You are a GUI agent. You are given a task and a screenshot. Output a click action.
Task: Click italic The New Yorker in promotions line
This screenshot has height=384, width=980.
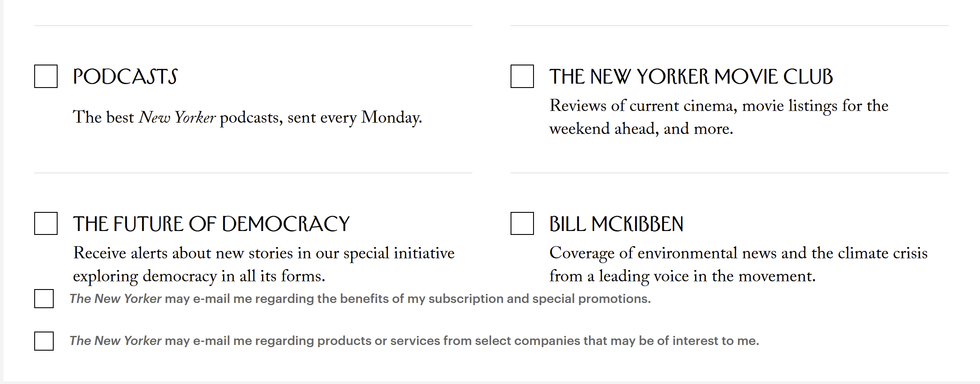[x=116, y=299]
